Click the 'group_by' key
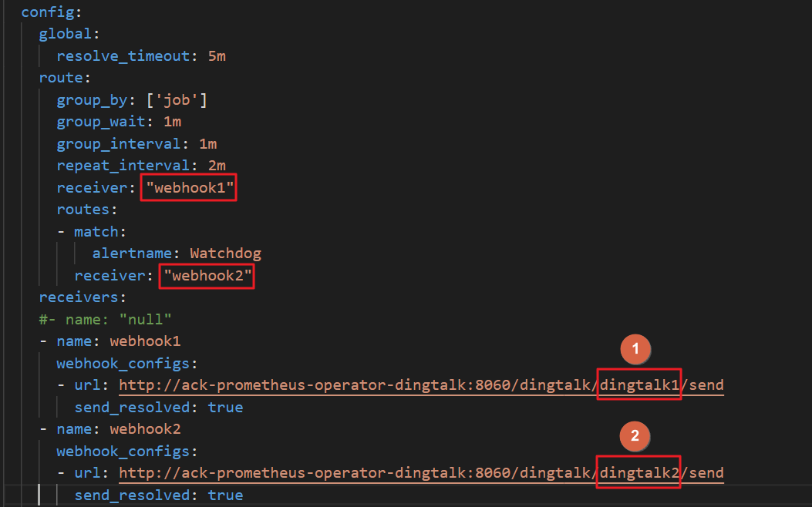Screen dimensions: 812x507 (x=92, y=100)
